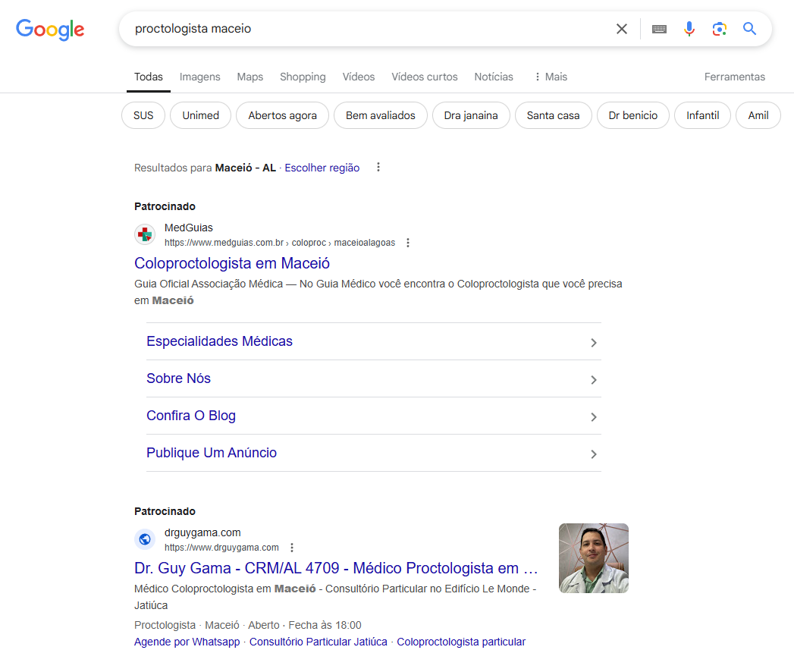Switch to the Maps tab
794x672 pixels.
coord(249,77)
